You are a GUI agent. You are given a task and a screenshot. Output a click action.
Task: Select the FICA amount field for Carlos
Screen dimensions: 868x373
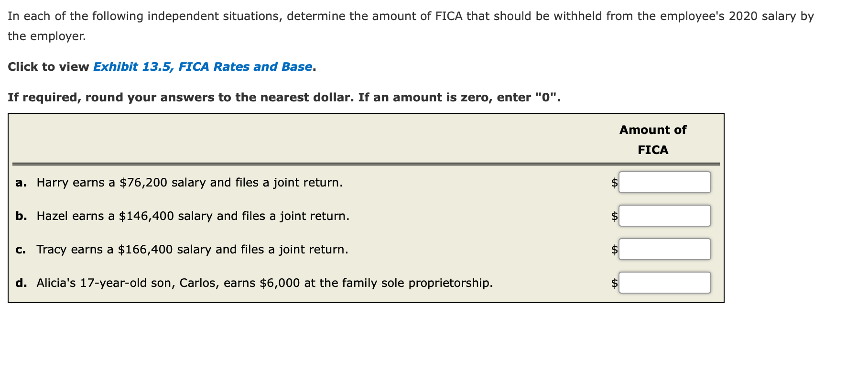(664, 283)
